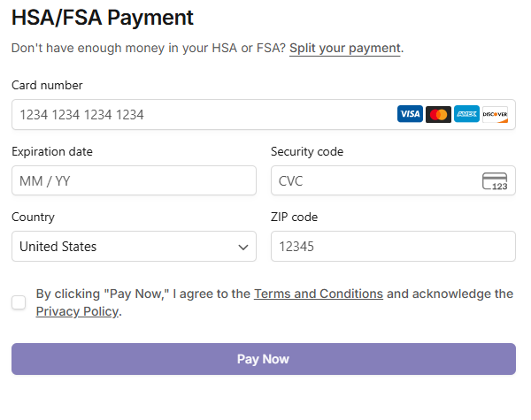
Task: Click the ZIP code label
Action: 294,217
